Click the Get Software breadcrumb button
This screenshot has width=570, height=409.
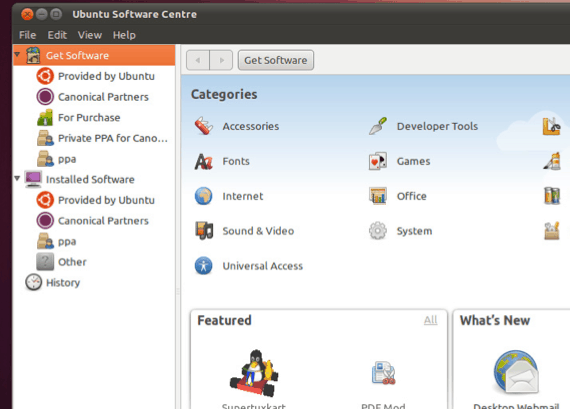(x=276, y=60)
